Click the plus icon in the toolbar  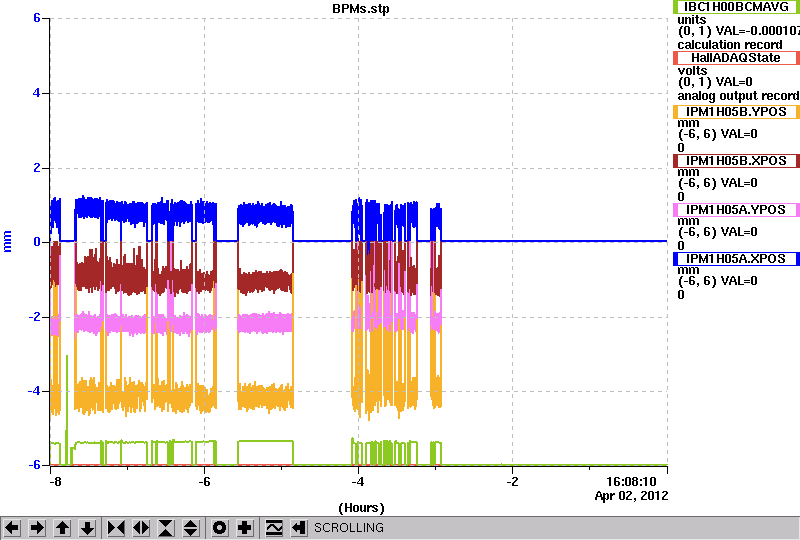pos(245,528)
